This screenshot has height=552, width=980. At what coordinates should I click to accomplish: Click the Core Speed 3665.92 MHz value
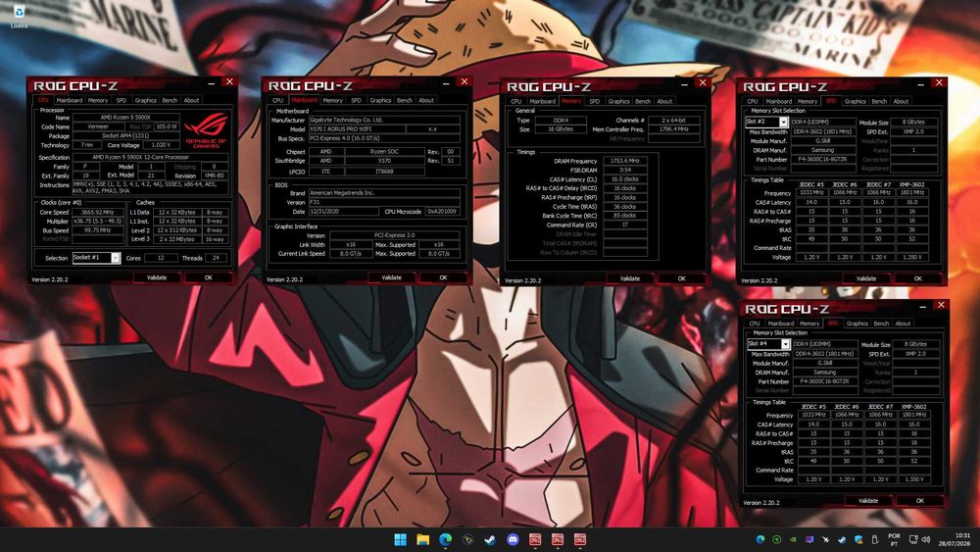[x=98, y=213]
